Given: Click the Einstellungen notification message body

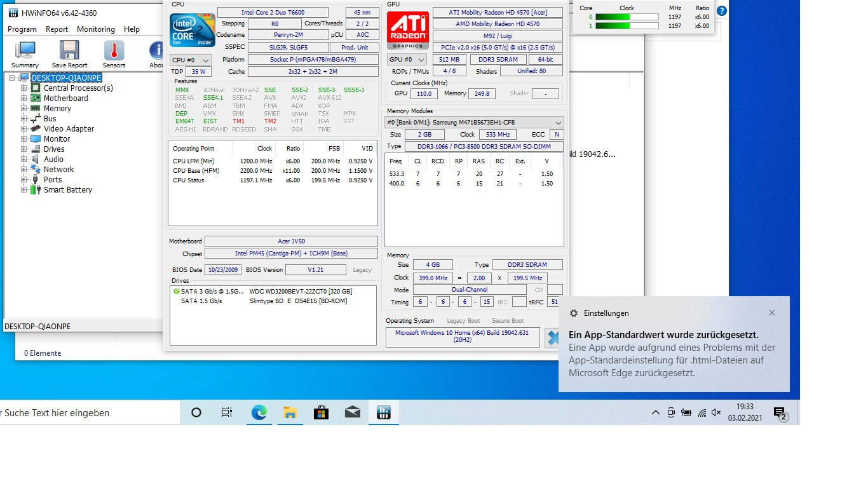Looking at the screenshot, I should point(672,360).
